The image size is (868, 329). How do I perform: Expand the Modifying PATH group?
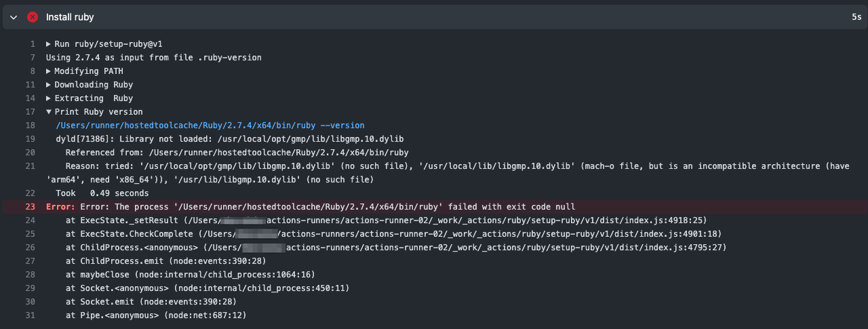tap(85, 71)
